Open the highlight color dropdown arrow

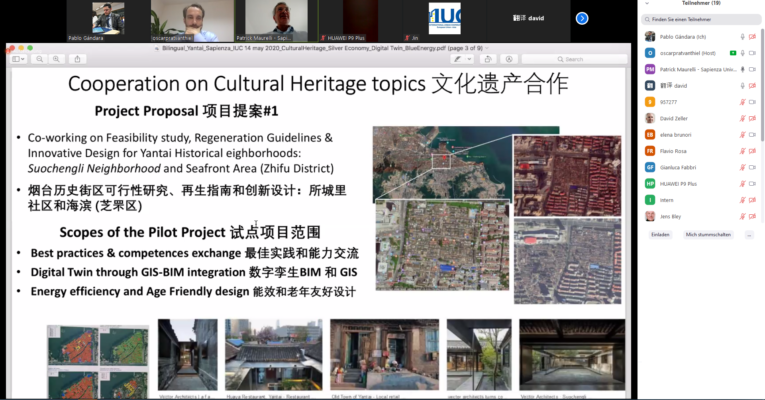click(x=469, y=59)
